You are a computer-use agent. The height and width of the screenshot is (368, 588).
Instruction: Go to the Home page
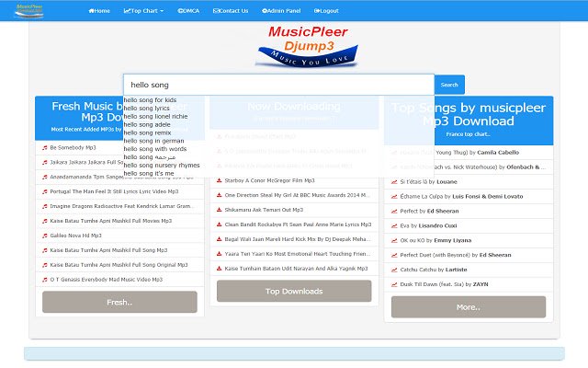coord(99,11)
